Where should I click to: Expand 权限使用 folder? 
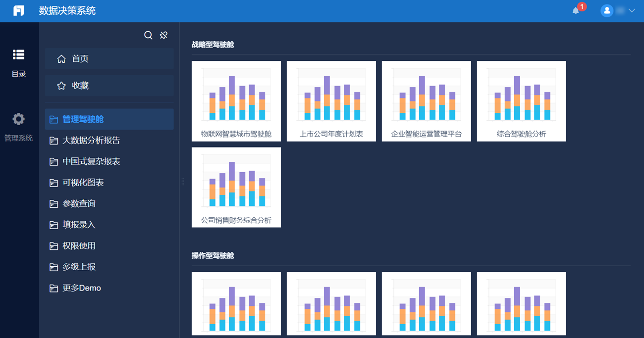109,246
